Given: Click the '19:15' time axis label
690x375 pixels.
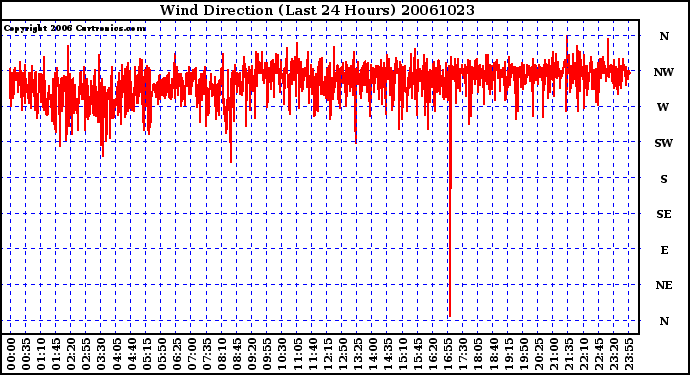Looking at the screenshot, I should (508, 354).
